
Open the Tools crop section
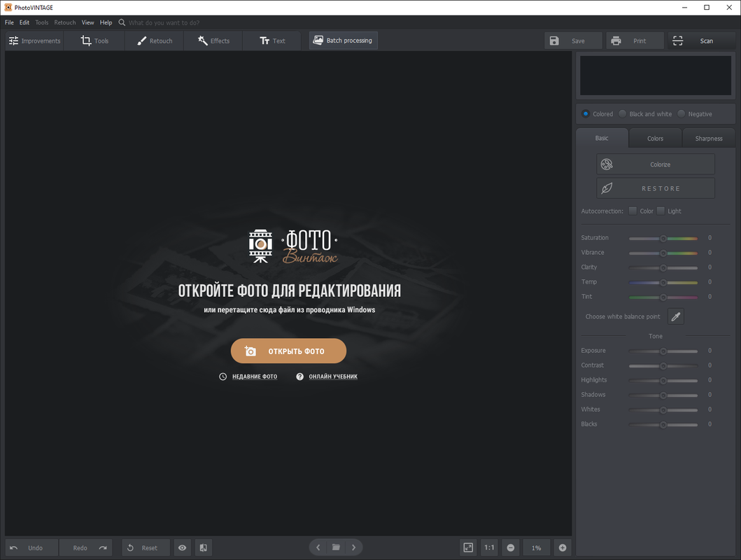pos(94,41)
